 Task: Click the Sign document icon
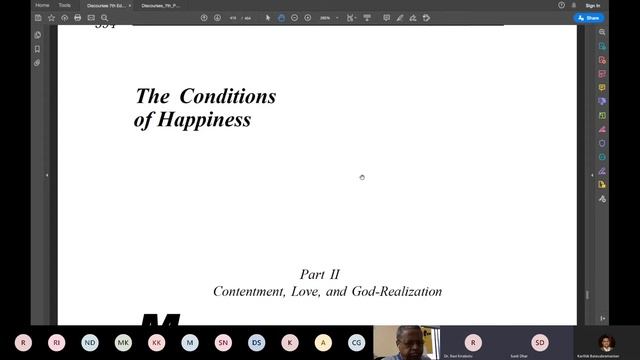413,18
